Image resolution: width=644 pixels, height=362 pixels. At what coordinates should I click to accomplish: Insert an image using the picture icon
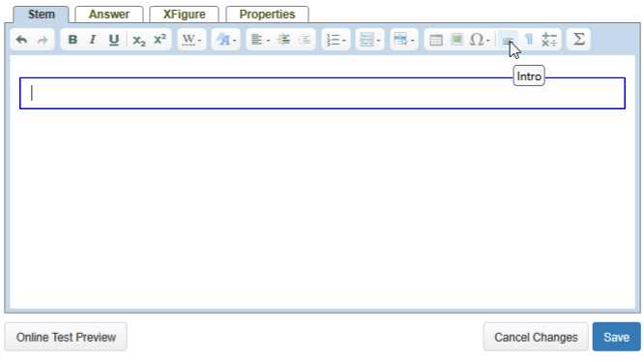456,40
